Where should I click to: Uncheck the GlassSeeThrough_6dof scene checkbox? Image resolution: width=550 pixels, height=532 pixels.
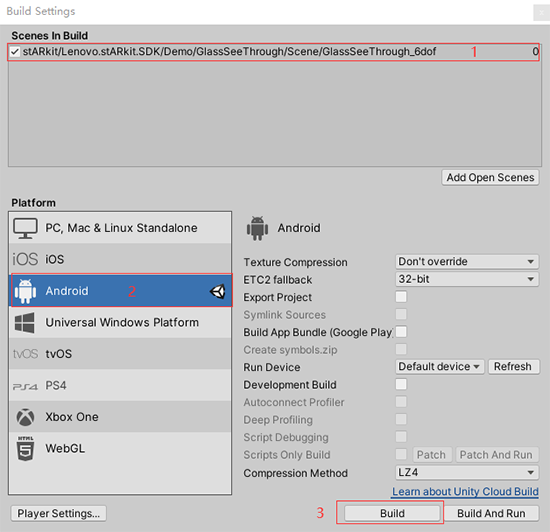coord(15,52)
